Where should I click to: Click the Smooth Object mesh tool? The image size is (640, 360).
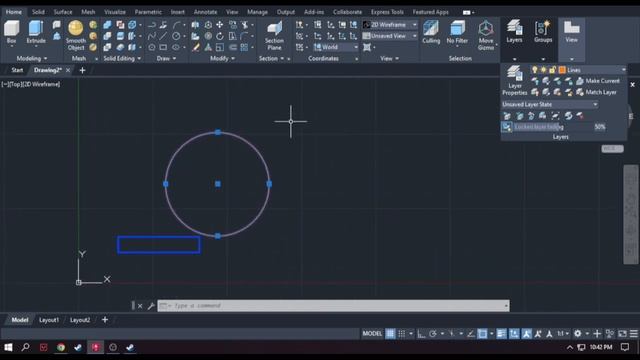76,35
